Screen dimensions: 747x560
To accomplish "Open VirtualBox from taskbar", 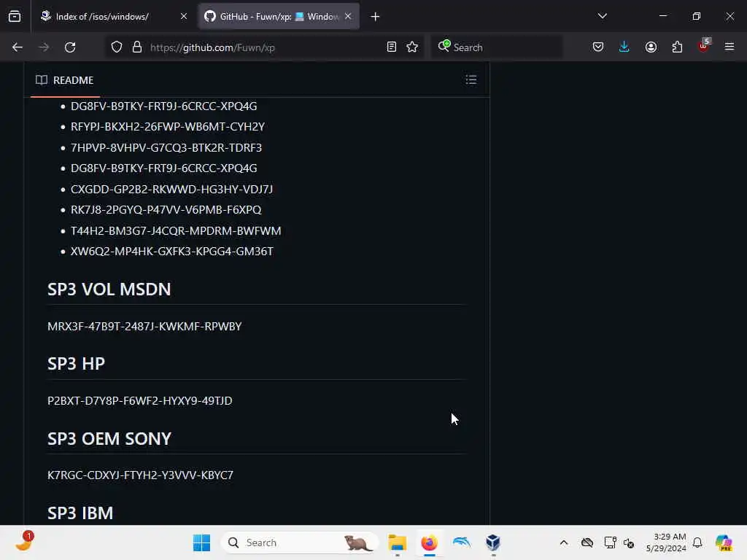I will 493,542.
